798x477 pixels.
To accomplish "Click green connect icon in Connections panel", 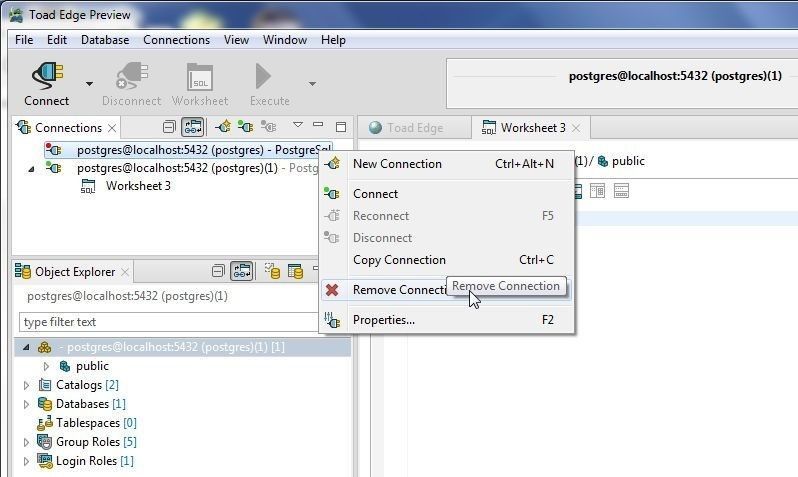I will tap(245, 126).
